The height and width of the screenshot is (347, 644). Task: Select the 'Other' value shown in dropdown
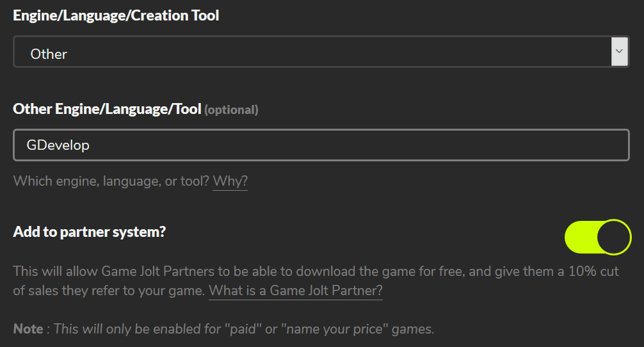pos(49,54)
